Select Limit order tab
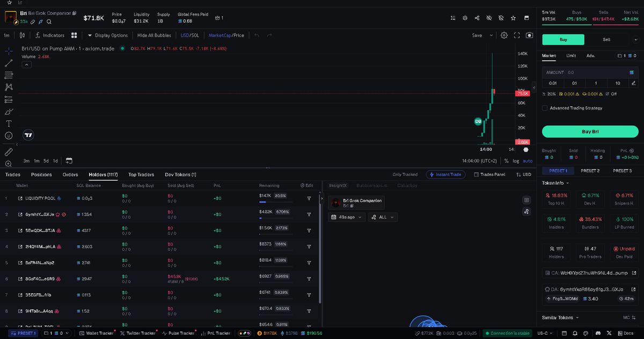Image resolution: width=644 pixels, height=339 pixels. tap(571, 55)
